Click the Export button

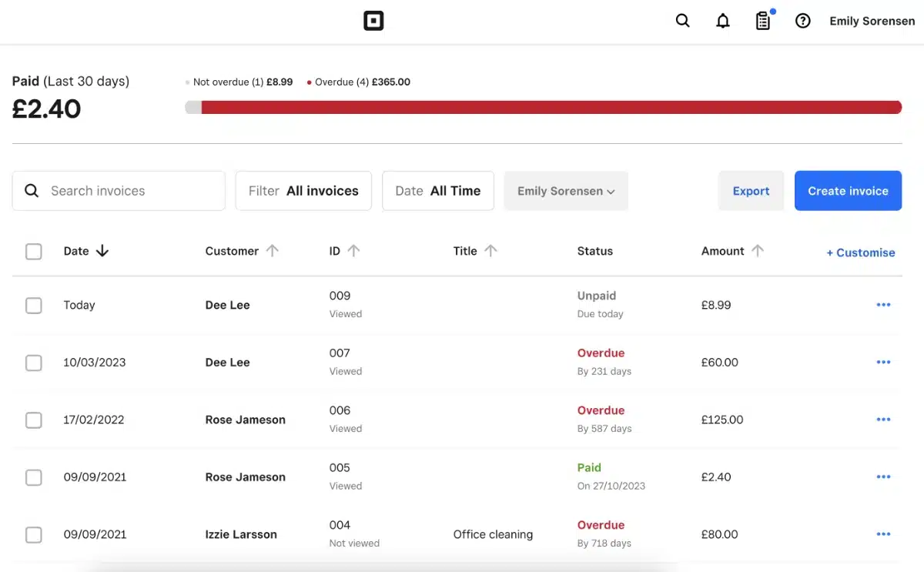pyautogui.click(x=751, y=190)
